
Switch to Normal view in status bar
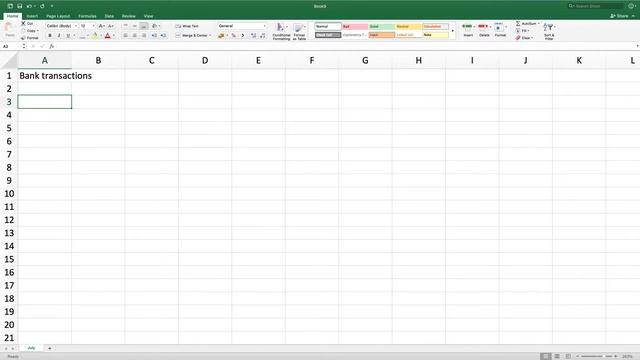coord(545,356)
